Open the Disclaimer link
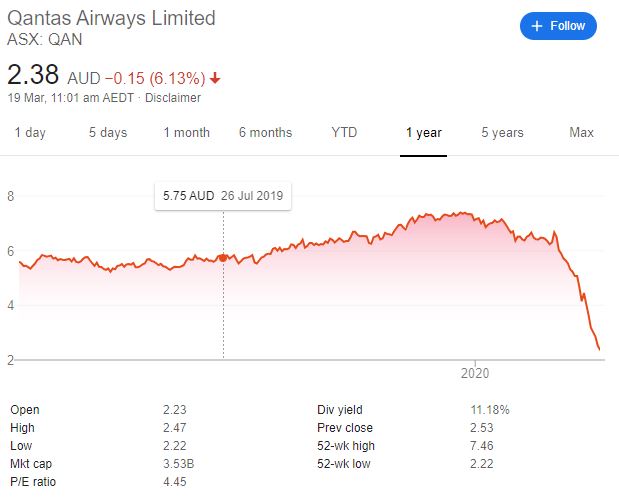 (x=173, y=97)
